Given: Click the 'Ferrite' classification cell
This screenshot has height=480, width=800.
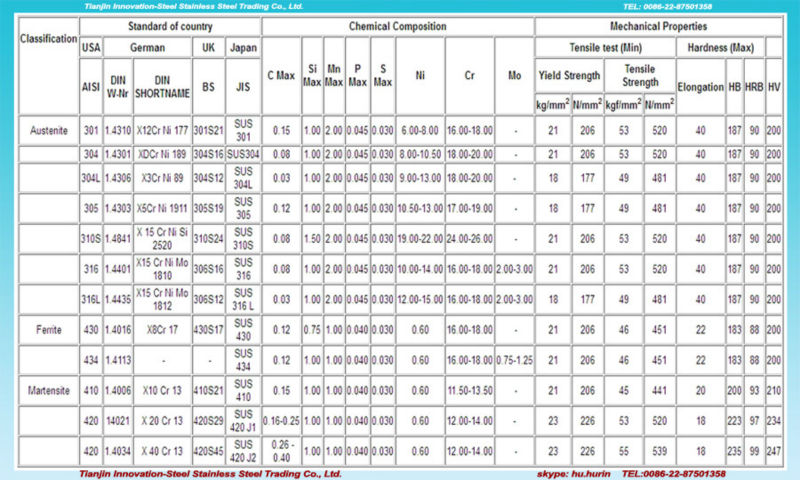Looking at the screenshot, I should pos(48,330).
